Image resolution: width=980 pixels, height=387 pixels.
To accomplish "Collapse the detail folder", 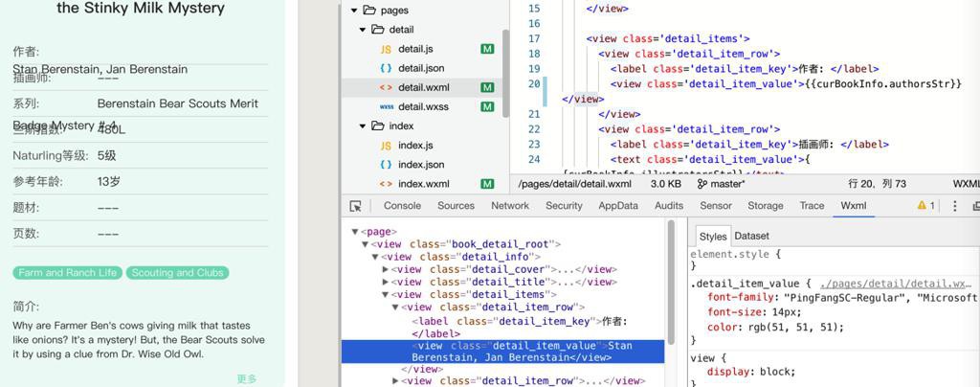I will coord(362,30).
